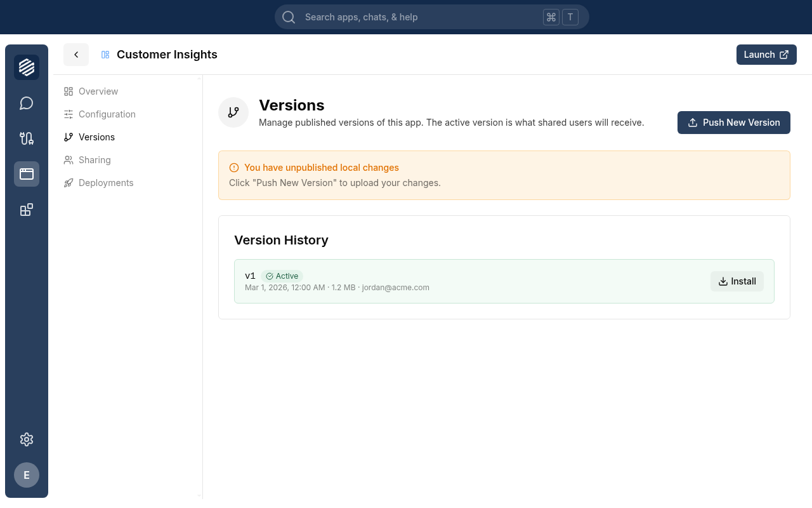Click the download icon on Install button

(x=723, y=281)
